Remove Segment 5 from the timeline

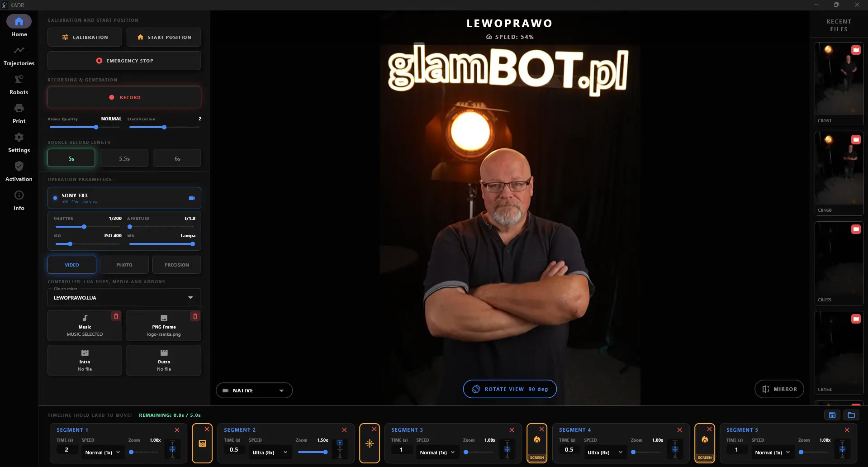[847, 430]
